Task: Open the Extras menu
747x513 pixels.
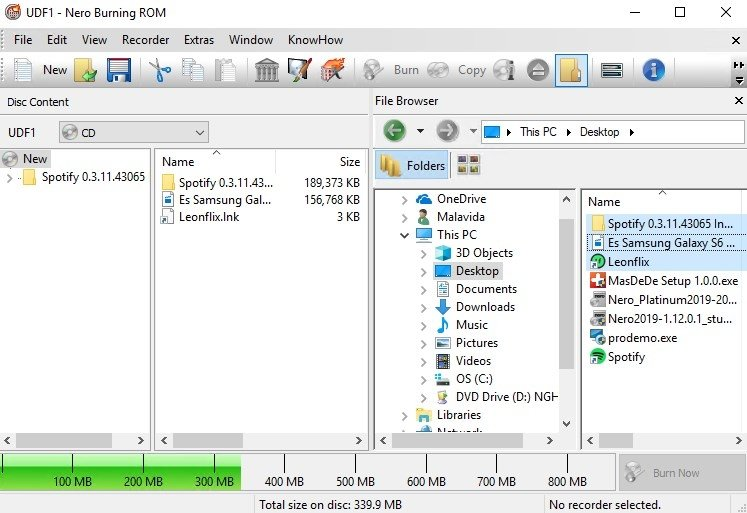Action: [x=199, y=40]
